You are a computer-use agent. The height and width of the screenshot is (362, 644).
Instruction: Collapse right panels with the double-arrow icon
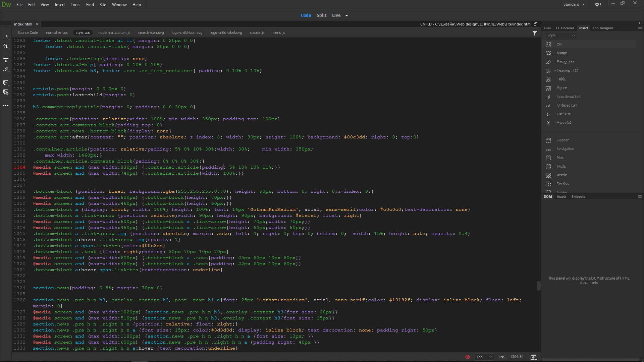[x=640, y=23]
